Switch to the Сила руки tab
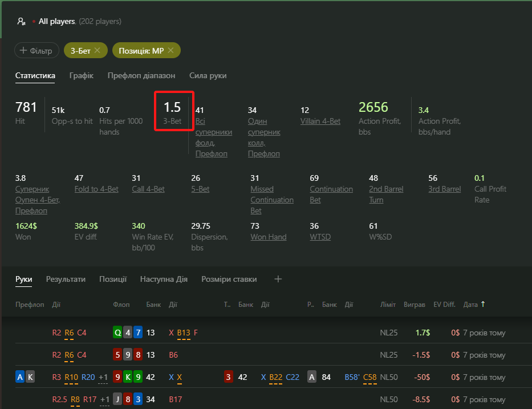 (208, 75)
